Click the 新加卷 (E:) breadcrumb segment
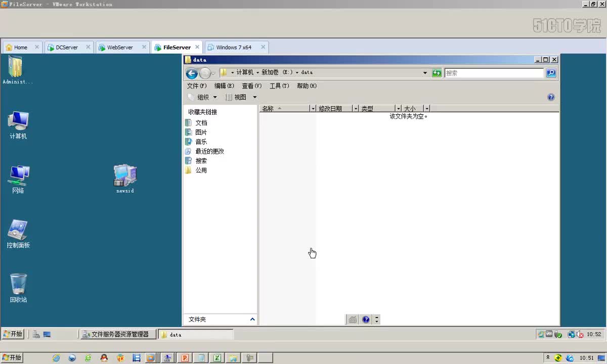This screenshot has width=607, height=364. [x=277, y=73]
